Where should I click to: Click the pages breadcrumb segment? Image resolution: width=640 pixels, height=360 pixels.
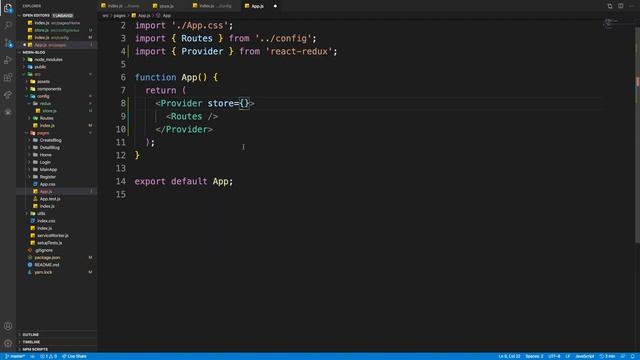tap(120, 16)
